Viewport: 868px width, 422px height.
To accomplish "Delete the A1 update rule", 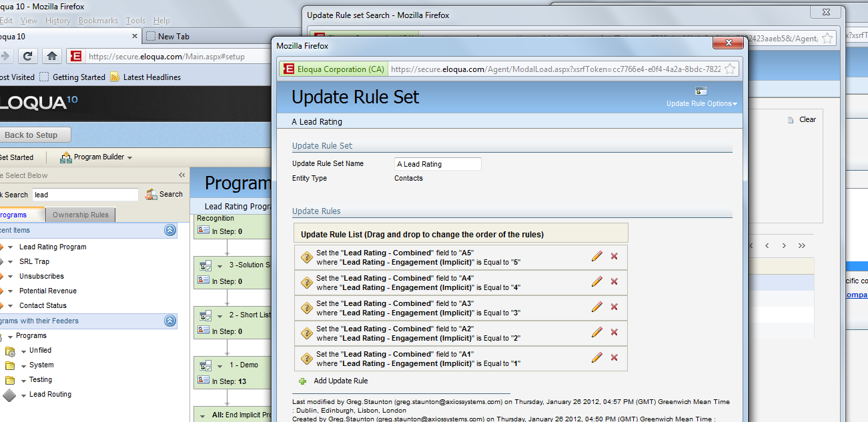I will [614, 357].
